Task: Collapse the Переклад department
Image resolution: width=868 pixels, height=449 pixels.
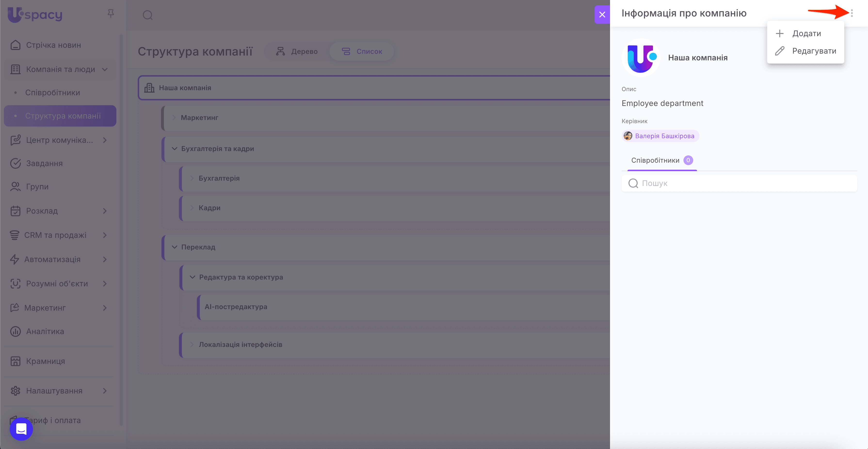Action: 175,247
